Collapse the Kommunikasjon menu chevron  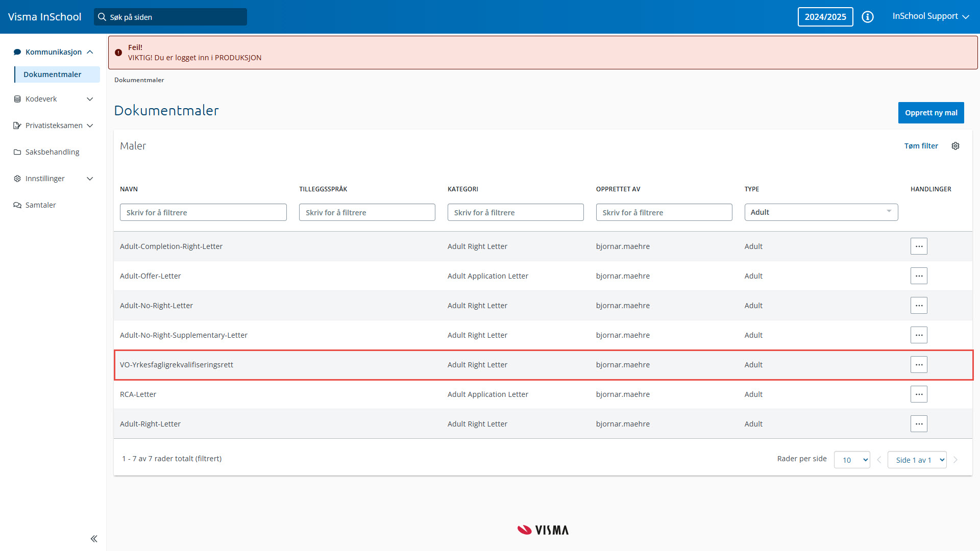[x=90, y=52]
